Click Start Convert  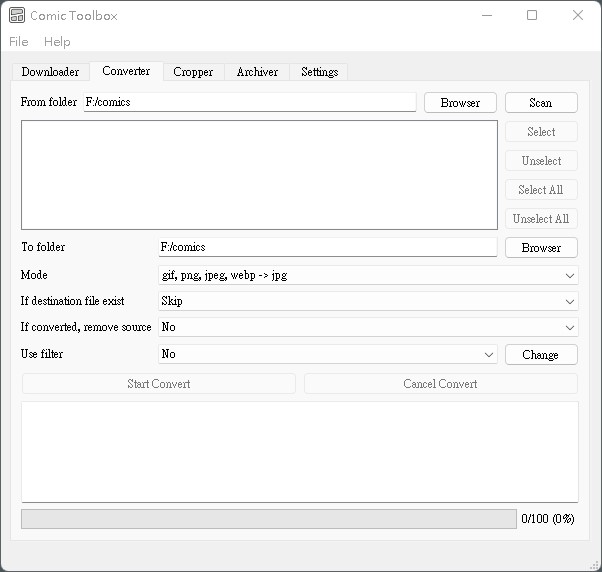click(x=159, y=384)
